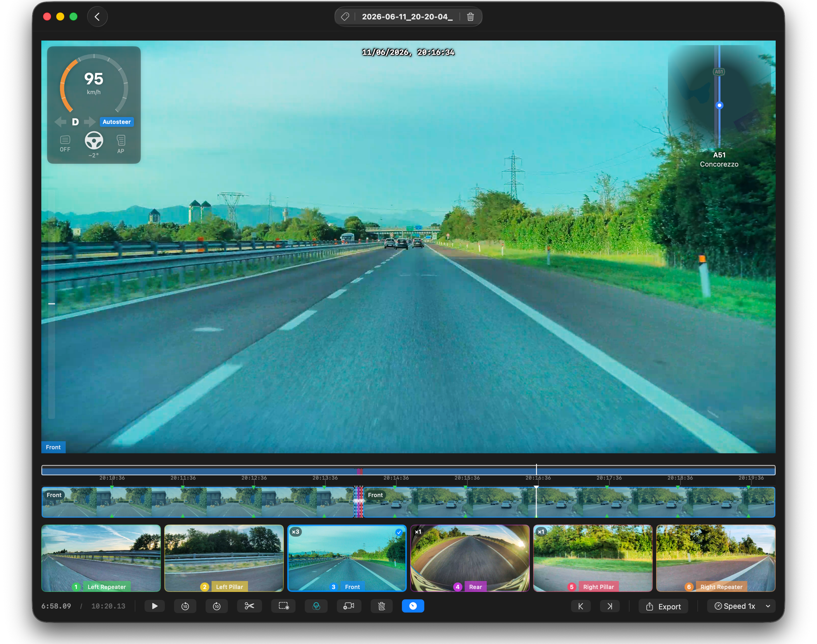Click the camera angle icon
Viewport: 817px width, 644px height.
(x=349, y=606)
